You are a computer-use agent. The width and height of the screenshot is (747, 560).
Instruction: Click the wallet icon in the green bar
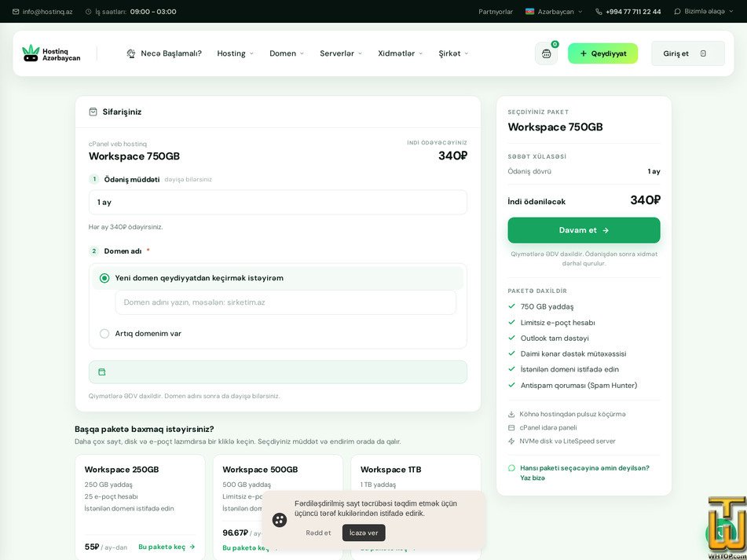pos(101,372)
